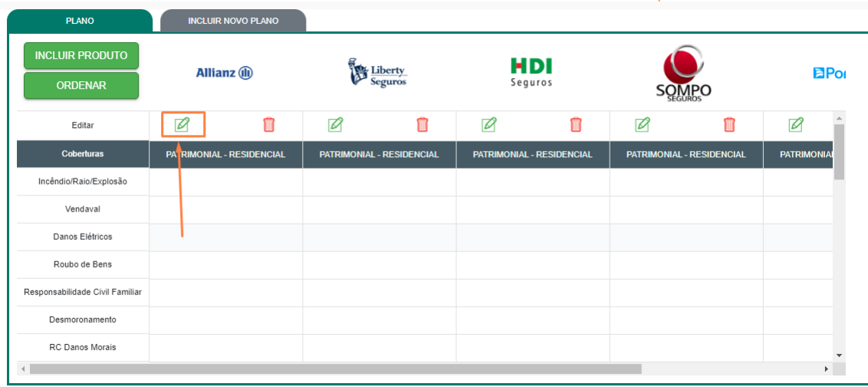Click the Editar row label
Image resolution: width=868 pixels, height=387 pixels.
[x=83, y=126]
